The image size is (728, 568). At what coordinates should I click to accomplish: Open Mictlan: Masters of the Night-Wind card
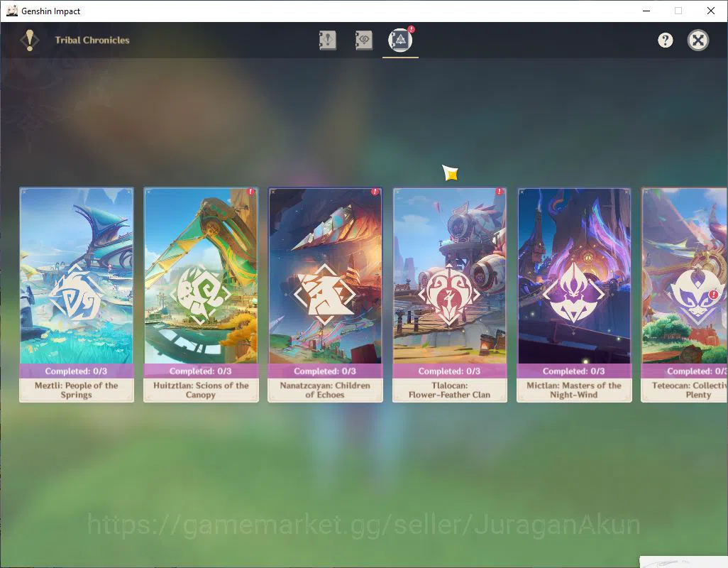tap(574, 295)
